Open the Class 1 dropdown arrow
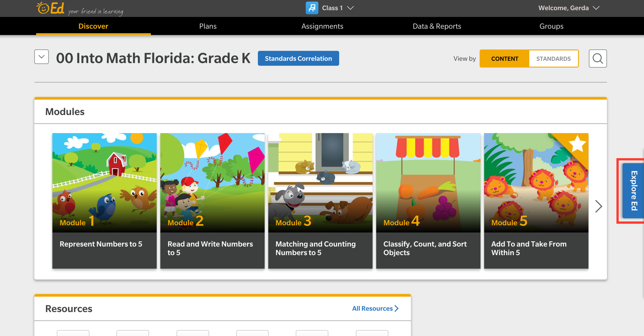The image size is (644, 336). [350, 8]
